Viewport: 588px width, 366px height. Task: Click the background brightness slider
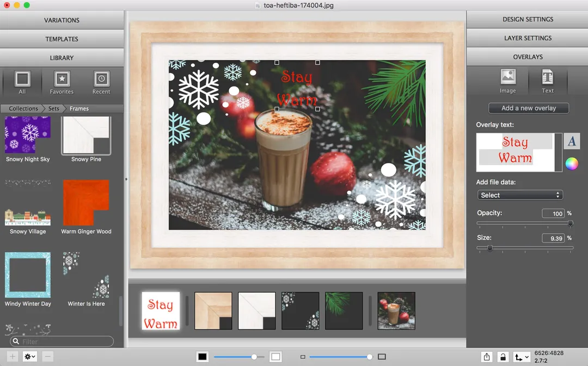239,357
